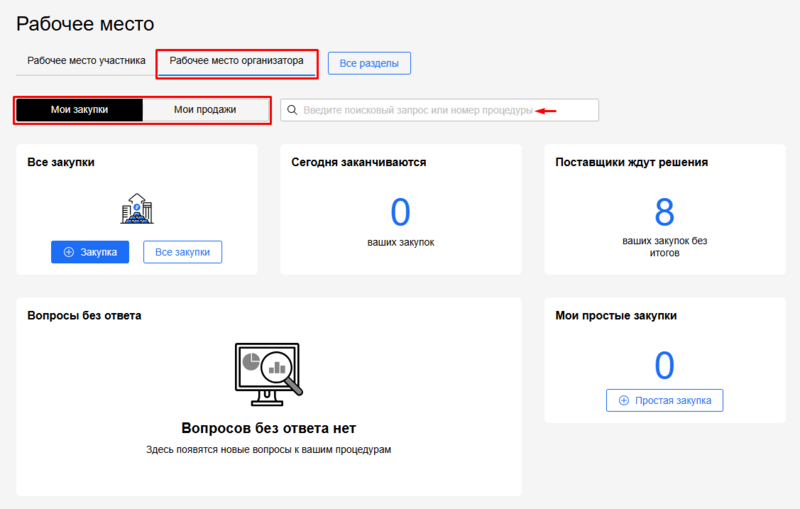Click the Вопросов без ответа нет text
The height and width of the screenshot is (509, 800).
coord(268,428)
